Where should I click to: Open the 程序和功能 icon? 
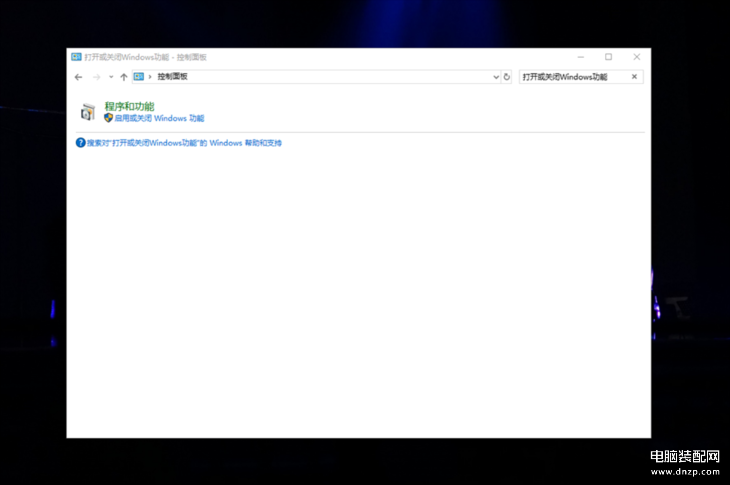click(88, 112)
